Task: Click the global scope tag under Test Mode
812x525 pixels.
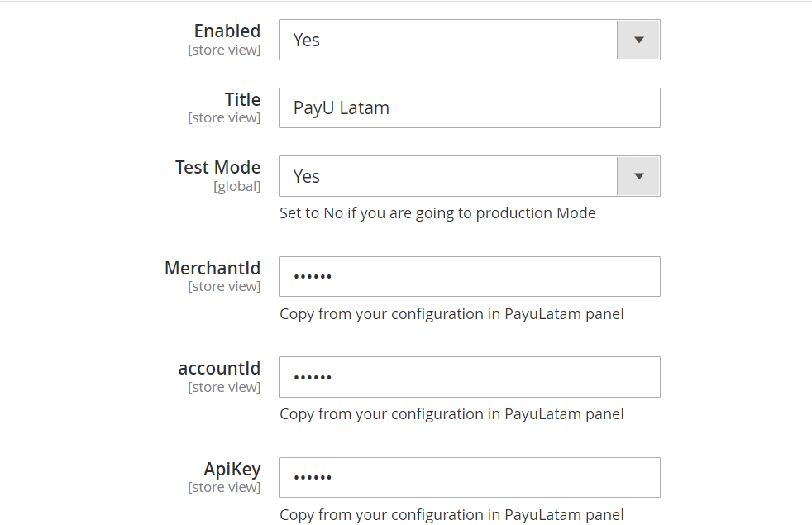Action: (236, 187)
